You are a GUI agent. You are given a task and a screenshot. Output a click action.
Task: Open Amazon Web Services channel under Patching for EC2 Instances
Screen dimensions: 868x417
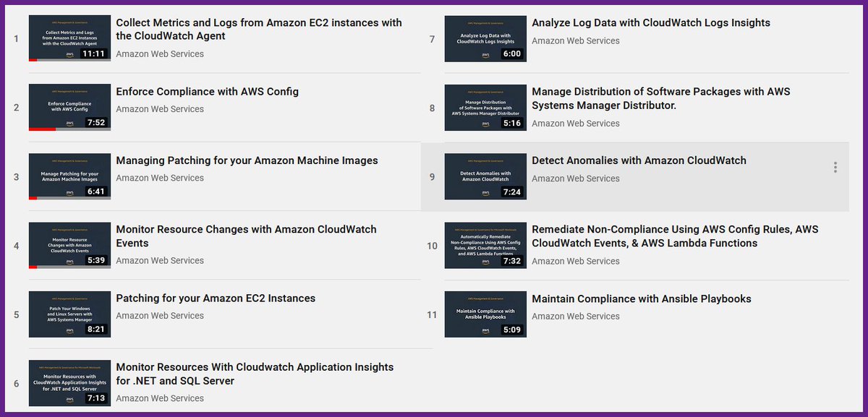(x=160, y=316)
